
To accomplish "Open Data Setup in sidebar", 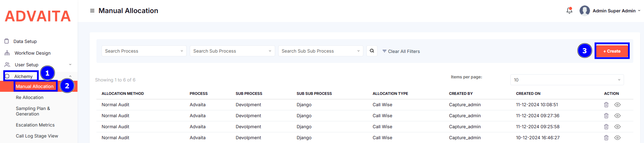I will (x=25, y=41).
